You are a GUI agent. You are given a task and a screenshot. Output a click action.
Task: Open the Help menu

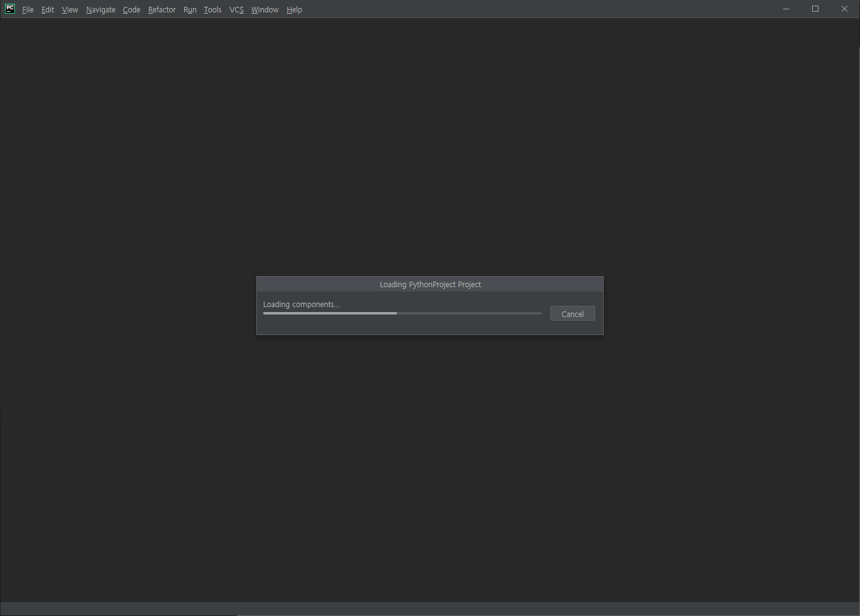(x=294, y=9)
